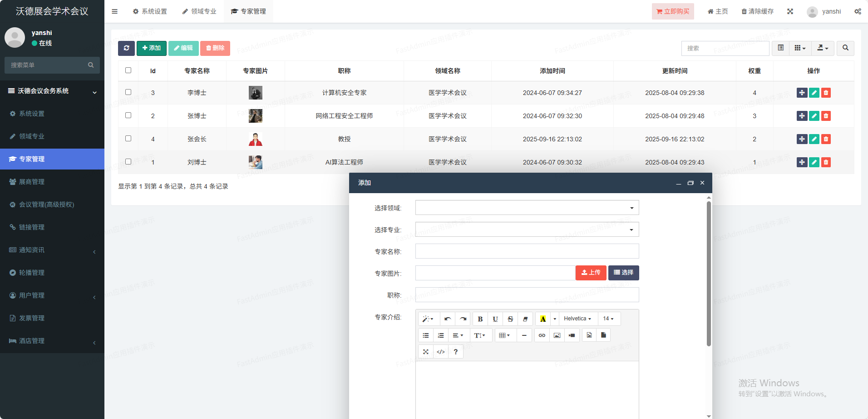868x419 pixels.
Task: Toggle strikethrough formatting in the editor
Action: (x=510, y=319)
